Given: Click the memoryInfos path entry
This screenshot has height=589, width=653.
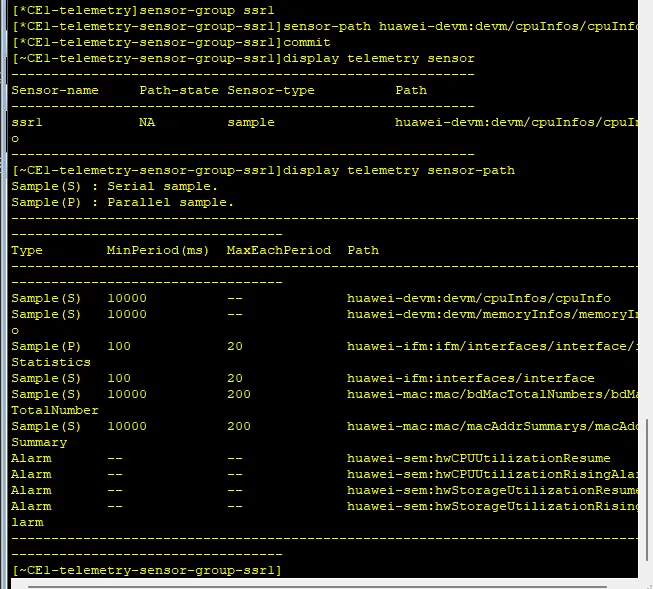Looking at the screenshot, I should [x=492, y=314].
